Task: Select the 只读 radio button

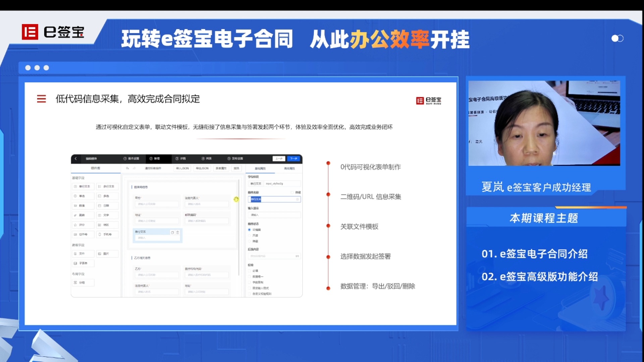Action: [249, 235]
